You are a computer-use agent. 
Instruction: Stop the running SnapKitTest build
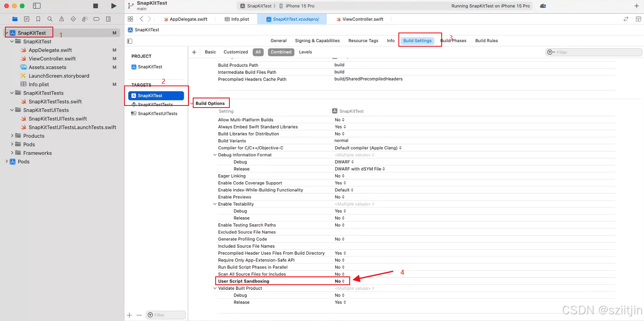(x=95, y=6)
